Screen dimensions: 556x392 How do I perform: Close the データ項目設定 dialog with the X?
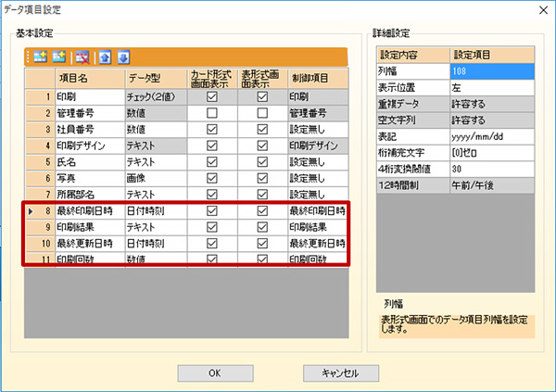point(539,10)
